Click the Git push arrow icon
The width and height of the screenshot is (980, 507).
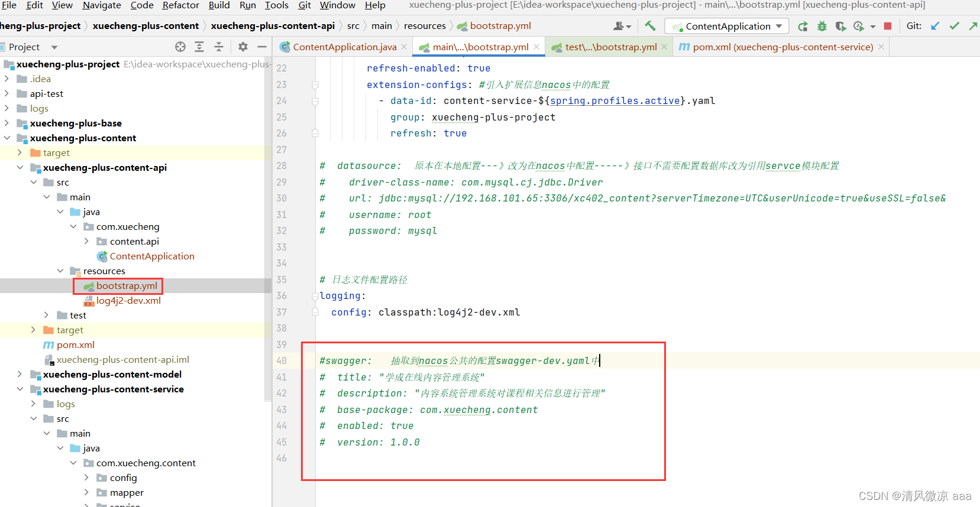click(x=973, y=26)
